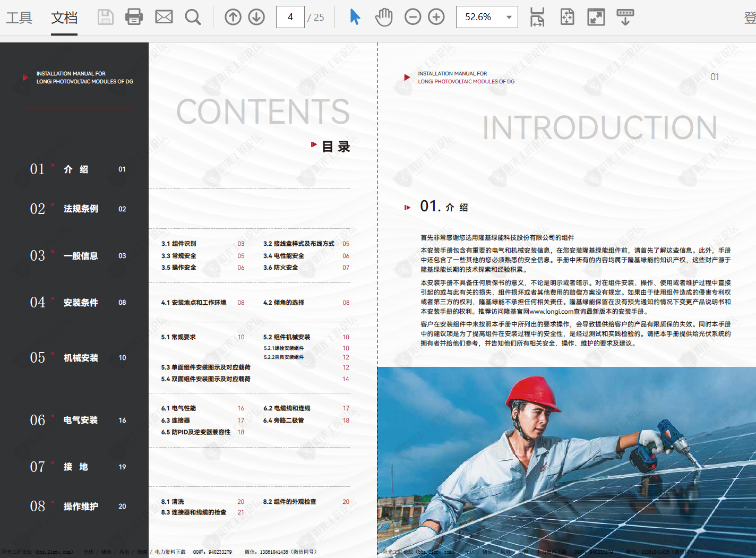Click contents item 4.2 倾角的选择
This screenshot has height=558, width=756.
pos(284,303)
